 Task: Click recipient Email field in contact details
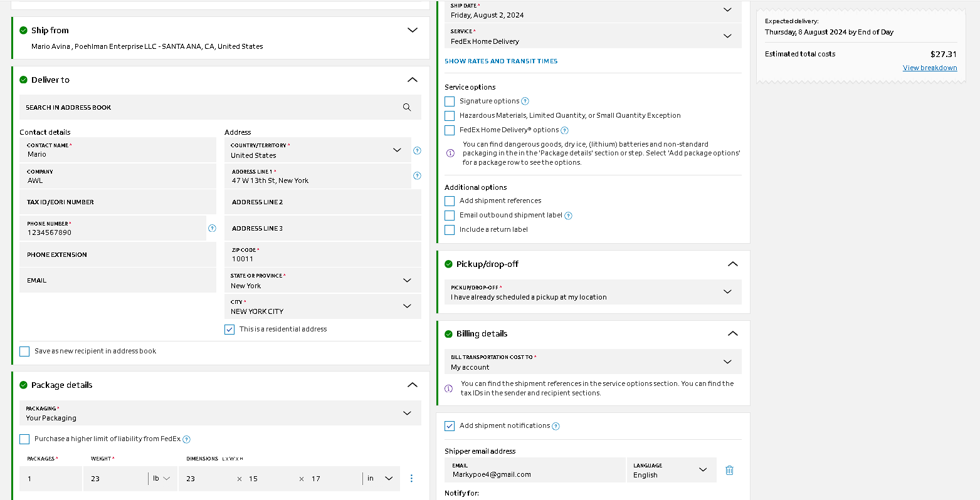click(x=118, y=280)
